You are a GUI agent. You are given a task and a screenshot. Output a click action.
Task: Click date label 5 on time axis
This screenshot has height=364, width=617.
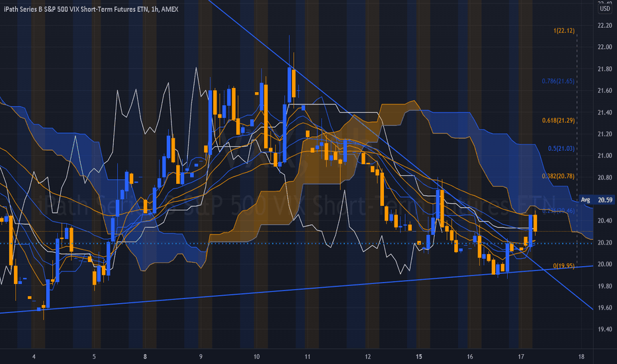click(x=93, y=357)
